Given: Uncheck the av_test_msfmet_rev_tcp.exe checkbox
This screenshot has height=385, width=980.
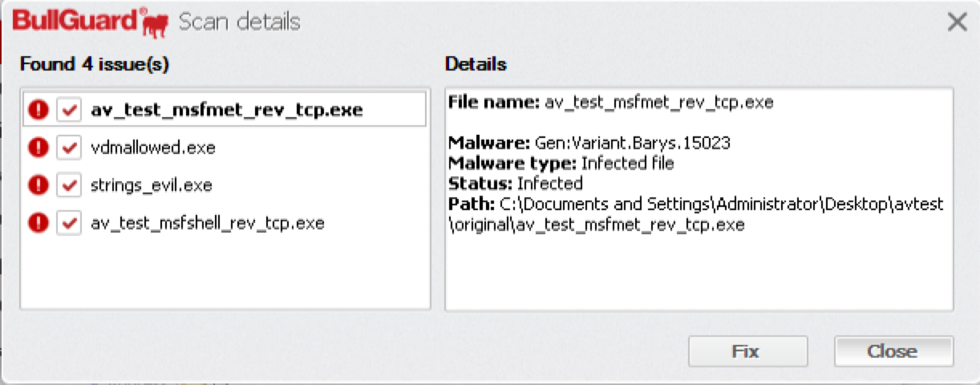Looking at the screenshot, I should click(x=68, y=110).
